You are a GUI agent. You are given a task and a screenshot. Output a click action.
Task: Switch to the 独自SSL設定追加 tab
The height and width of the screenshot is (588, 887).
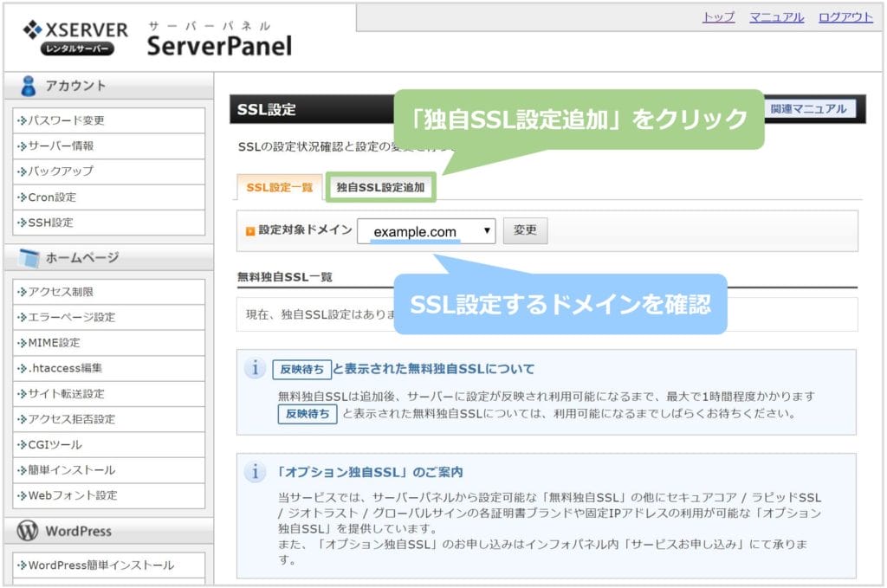pos(380,187)
